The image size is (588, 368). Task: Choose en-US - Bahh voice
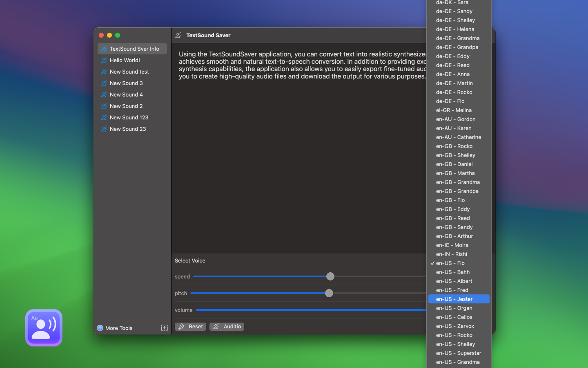[x=459, y=272]
